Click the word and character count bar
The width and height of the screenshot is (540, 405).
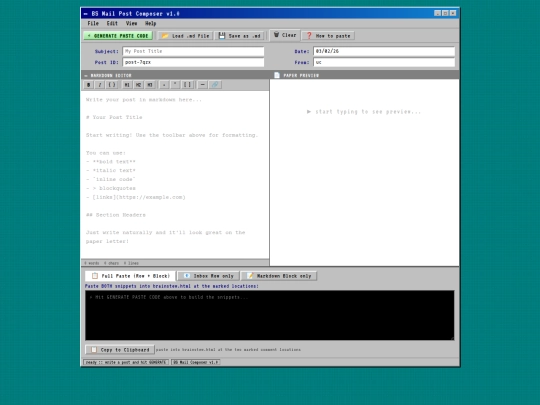pyautogui.click(x=175, y=263)
